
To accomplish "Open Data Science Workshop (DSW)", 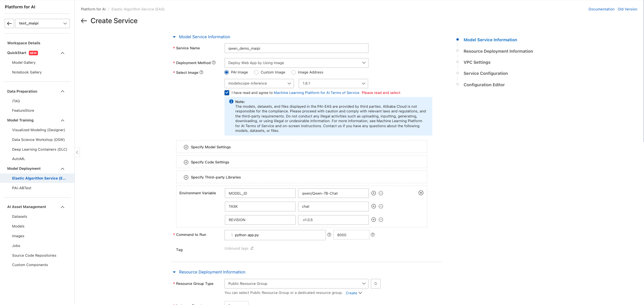I will (x=38, y=140).
